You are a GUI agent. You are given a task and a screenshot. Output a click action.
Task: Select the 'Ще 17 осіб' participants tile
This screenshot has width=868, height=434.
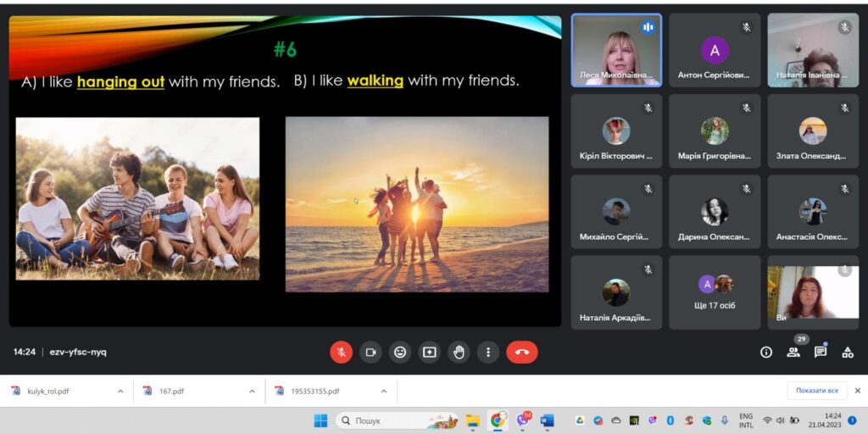tap(715, 293)
